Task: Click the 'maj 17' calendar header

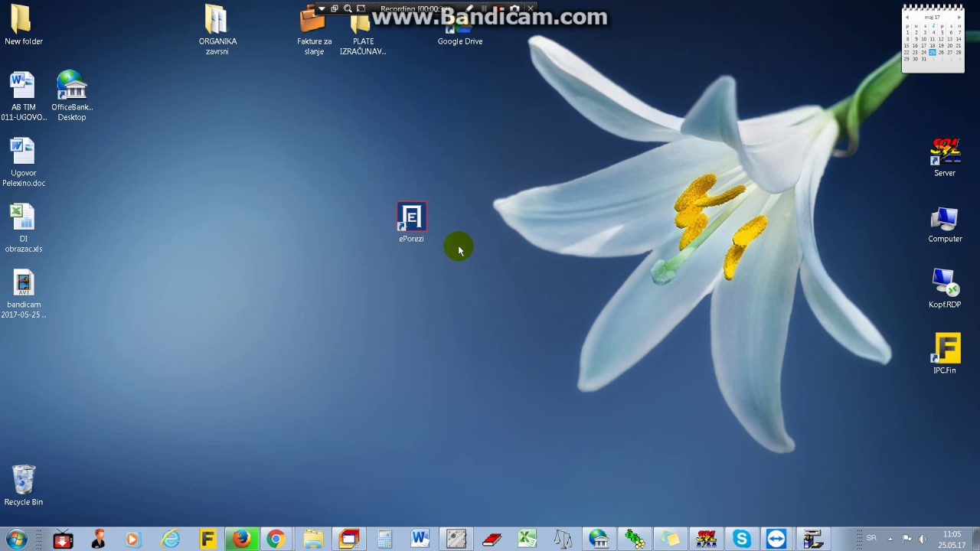Action: point(932,17)
